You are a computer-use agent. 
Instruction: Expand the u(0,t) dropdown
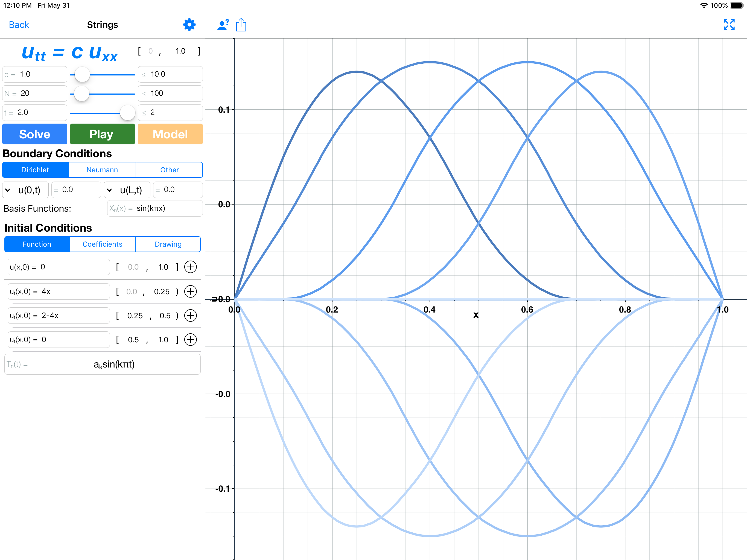[x=26, y=190]
